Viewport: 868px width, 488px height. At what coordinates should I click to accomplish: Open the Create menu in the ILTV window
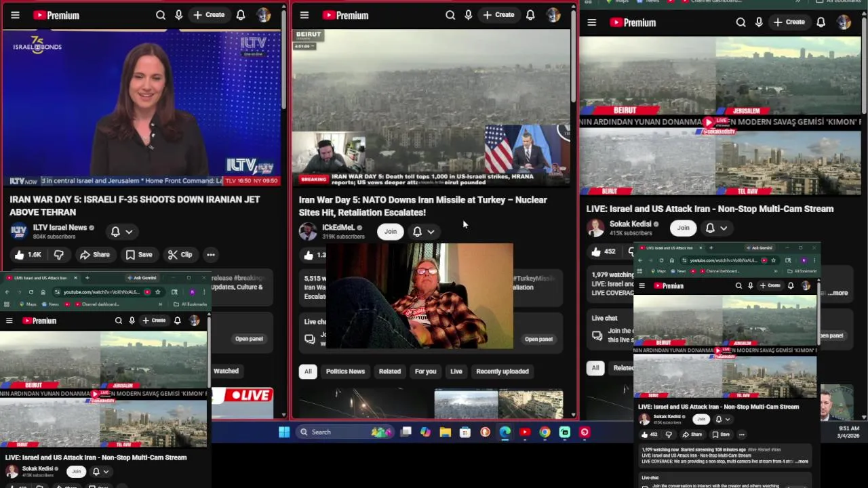[x=209, y=15]
